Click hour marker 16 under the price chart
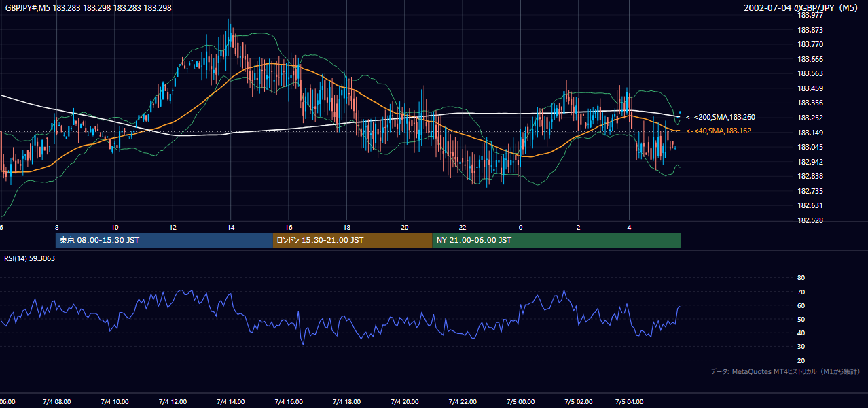Viewport: 868px width, 408px height. (289, 227)
